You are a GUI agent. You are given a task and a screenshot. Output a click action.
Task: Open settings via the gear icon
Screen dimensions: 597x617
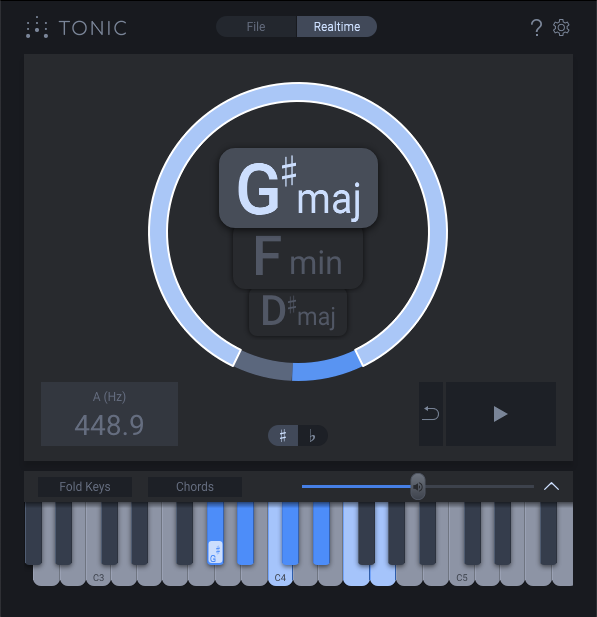pos(561,28)
